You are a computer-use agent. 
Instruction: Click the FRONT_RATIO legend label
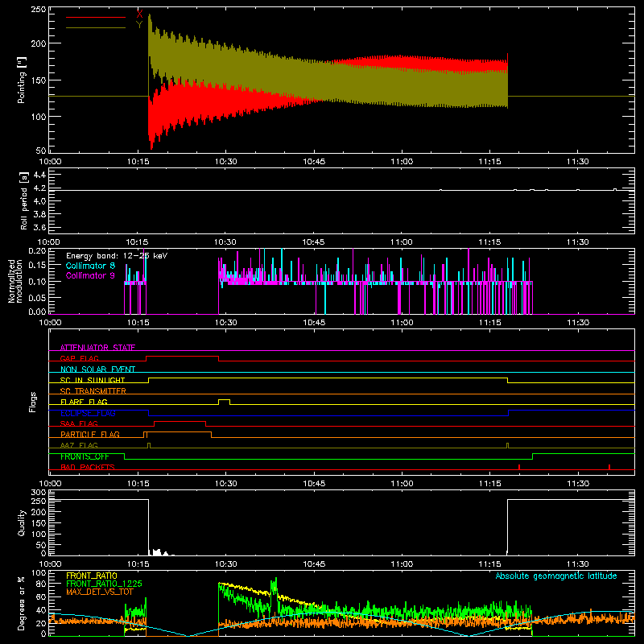[x=92, y=576]
